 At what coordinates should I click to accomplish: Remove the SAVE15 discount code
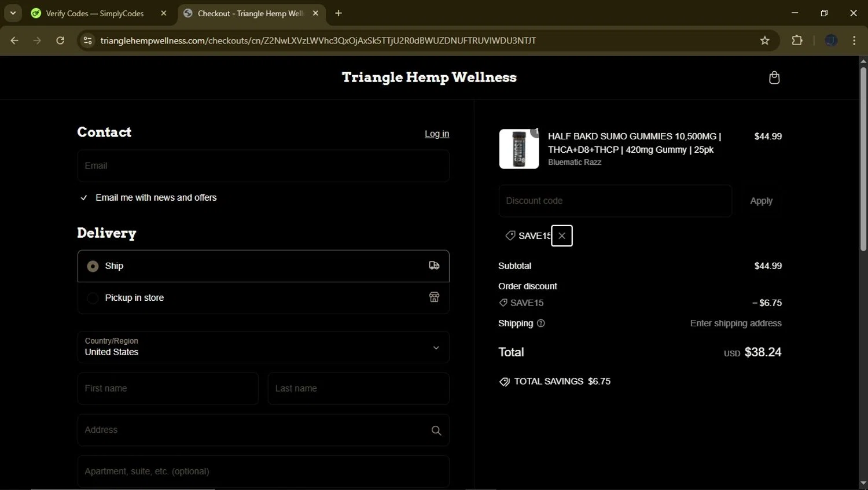(x=562, y=235)
